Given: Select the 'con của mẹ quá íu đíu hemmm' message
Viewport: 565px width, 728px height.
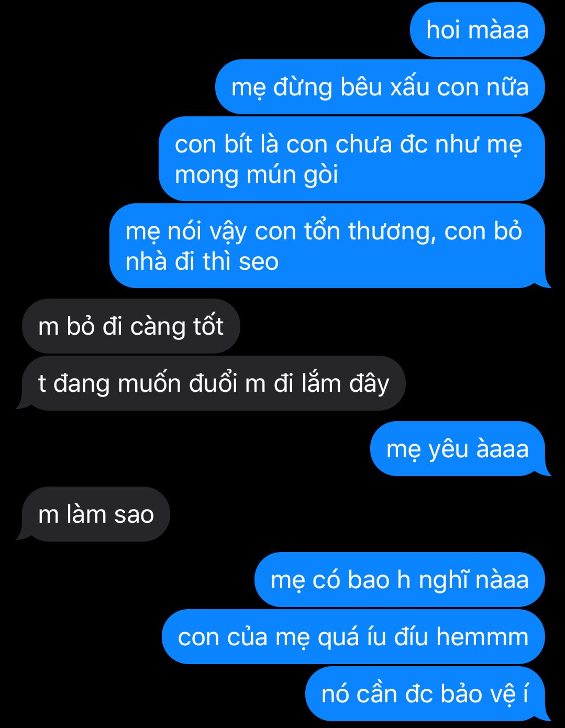Looking at the screenshot, I should coord(353,637).
